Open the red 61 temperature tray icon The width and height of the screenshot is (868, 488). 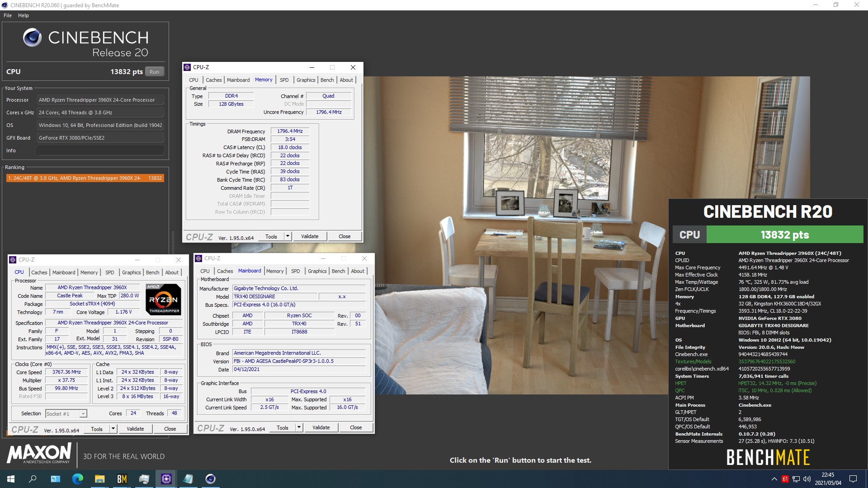pyautogui.click(x=785, y=479)
